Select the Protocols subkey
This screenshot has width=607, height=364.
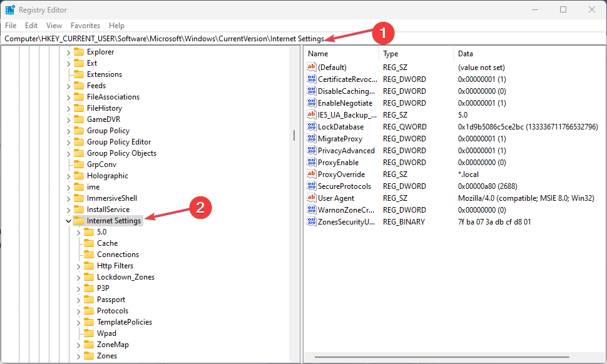click(112, 311)
